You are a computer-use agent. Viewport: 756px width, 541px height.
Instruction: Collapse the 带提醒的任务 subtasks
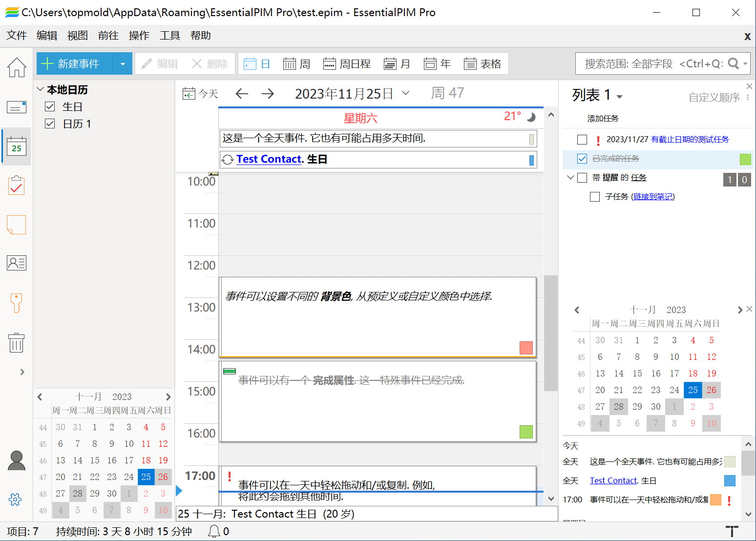coord(570,177)
